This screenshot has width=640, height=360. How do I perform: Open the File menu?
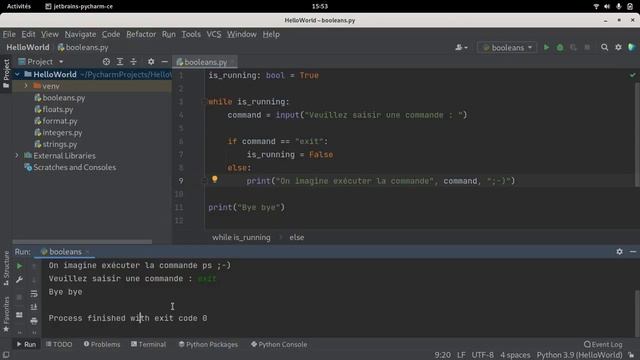[9, 34]
